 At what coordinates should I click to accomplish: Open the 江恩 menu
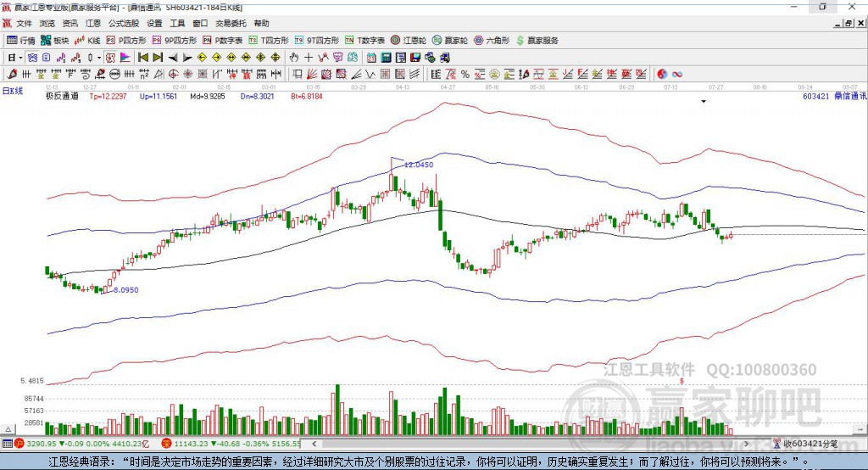(93, 23)
